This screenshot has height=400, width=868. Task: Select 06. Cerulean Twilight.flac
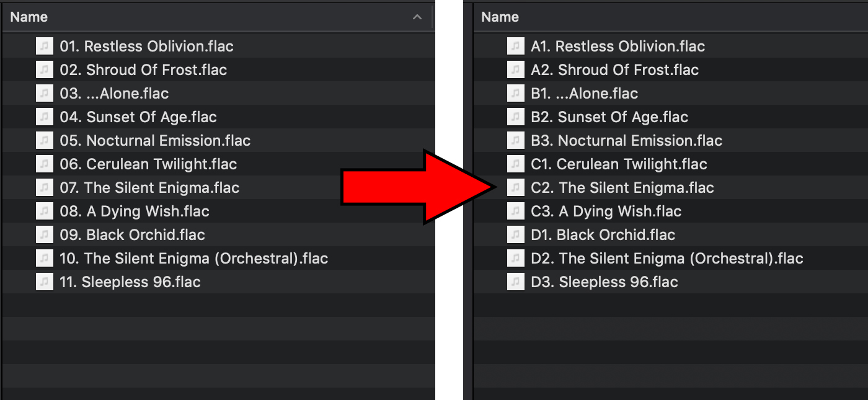[x=148, y=164]
